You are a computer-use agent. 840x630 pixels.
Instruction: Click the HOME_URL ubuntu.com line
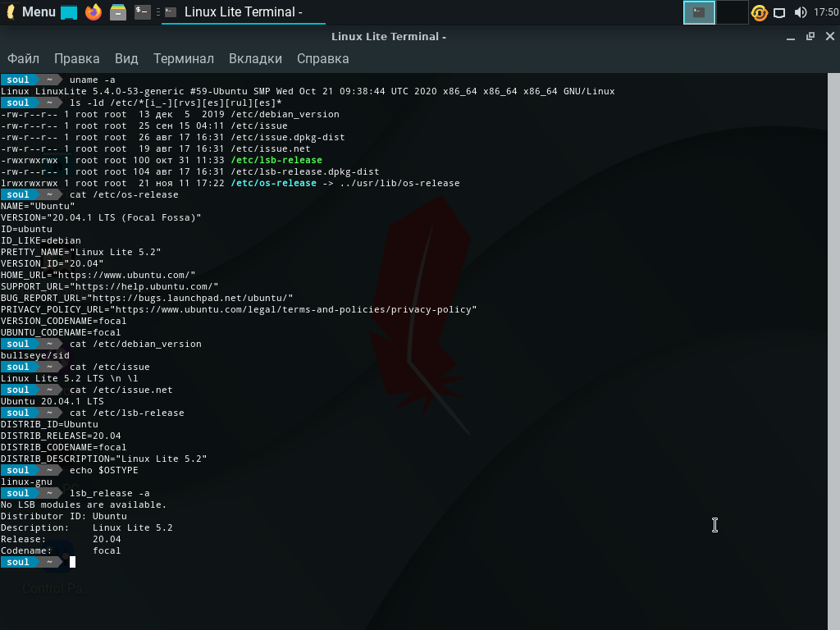(x=98, y=276)
